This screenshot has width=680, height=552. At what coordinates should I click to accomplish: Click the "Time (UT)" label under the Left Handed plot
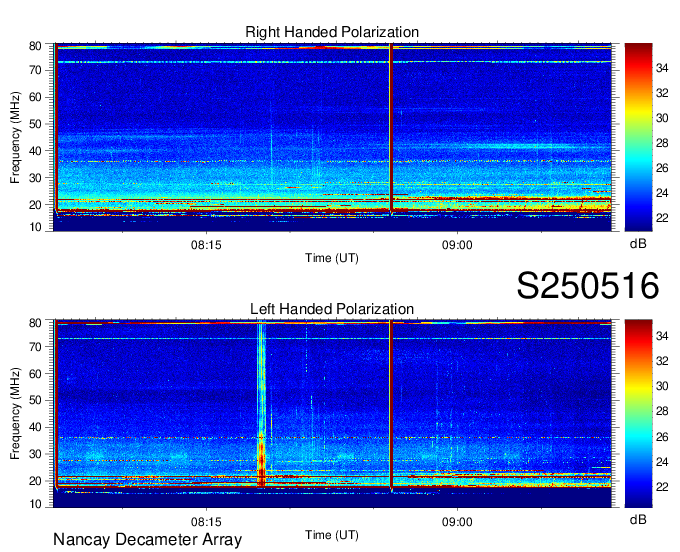tap(332, 535)
